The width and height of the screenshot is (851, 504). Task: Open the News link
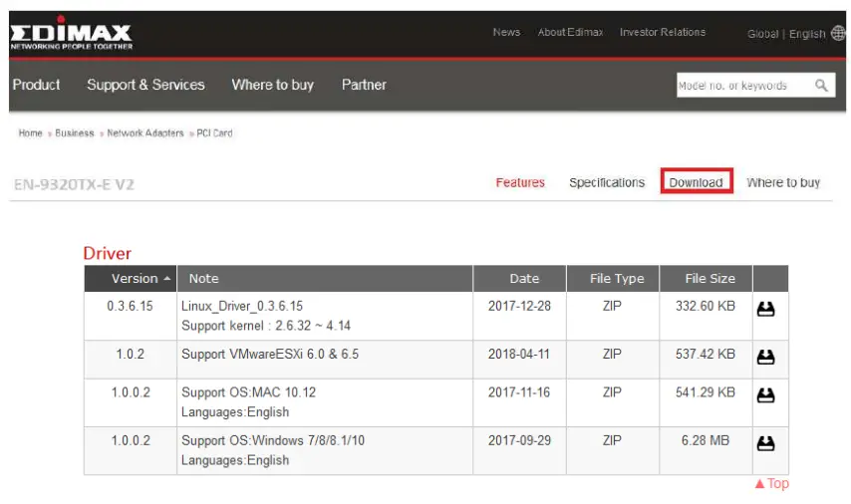(x=506, y=32)
